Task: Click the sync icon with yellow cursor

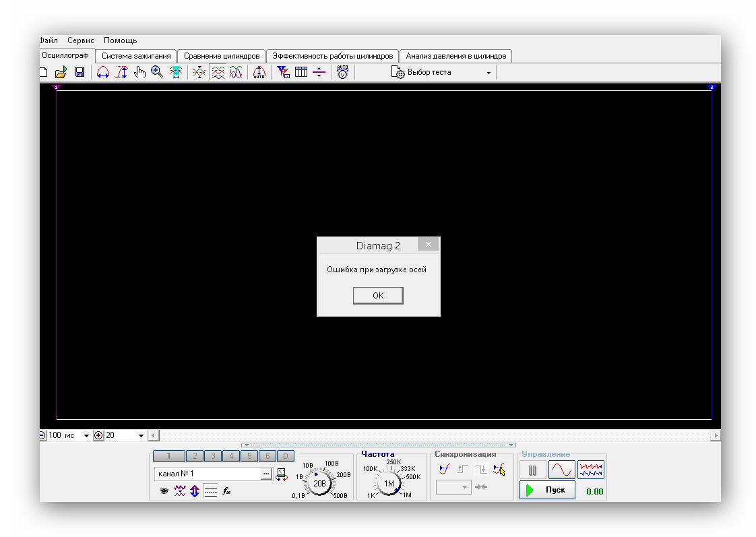Action: tap(499, 469)
